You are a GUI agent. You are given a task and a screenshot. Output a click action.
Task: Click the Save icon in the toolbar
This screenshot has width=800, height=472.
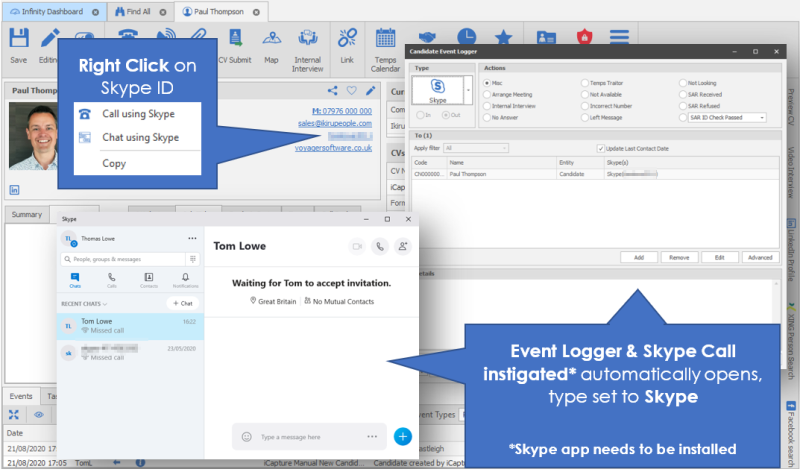click(x=18, y=45)
